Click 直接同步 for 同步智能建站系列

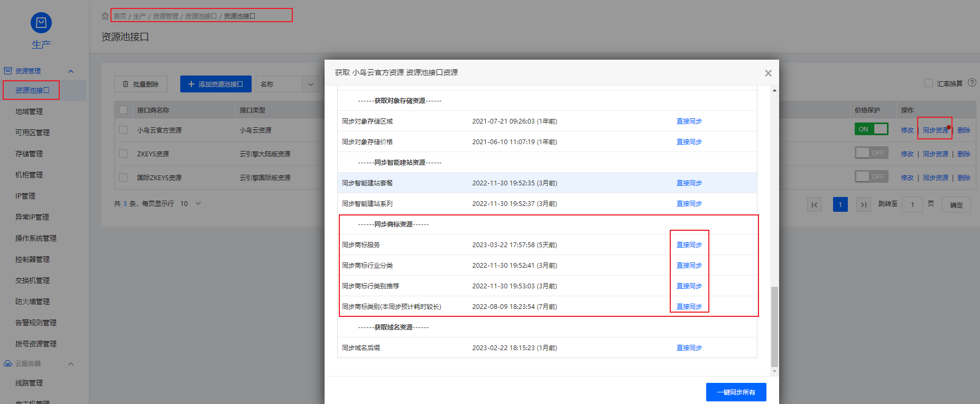click(x=689, y=204)
